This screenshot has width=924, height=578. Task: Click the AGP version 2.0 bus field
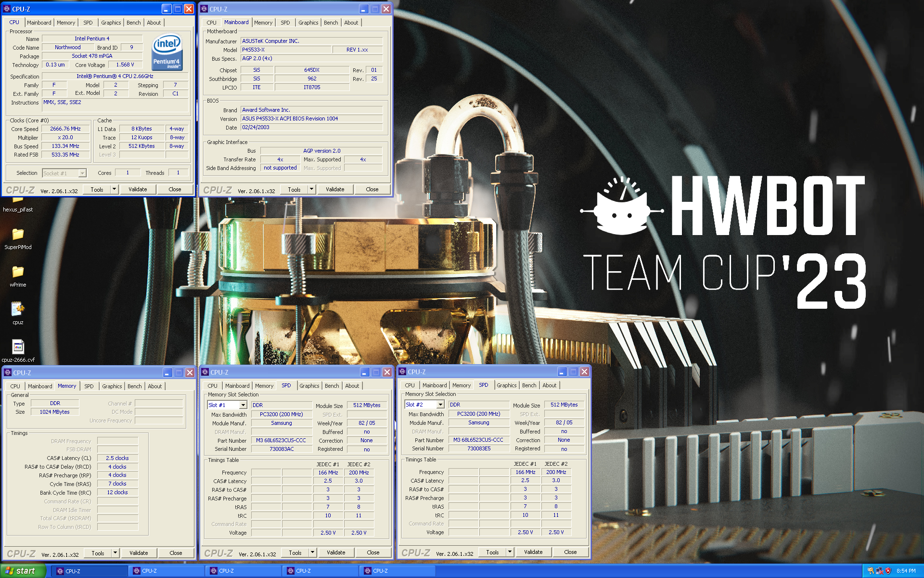pos(321,151)
